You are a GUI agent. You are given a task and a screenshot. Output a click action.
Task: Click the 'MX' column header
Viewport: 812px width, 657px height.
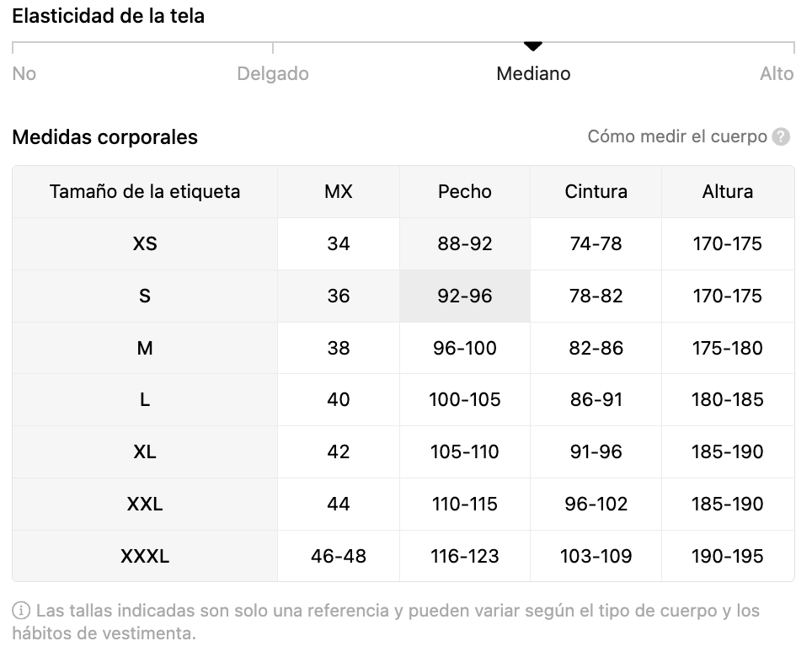[x=339, y=192]
